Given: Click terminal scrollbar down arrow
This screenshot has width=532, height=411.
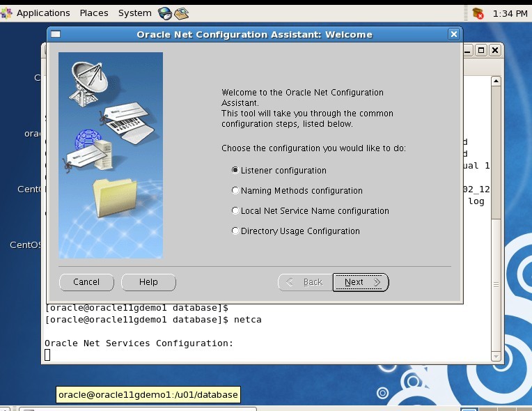Looking at the screenshot, I should click(496, 357).
